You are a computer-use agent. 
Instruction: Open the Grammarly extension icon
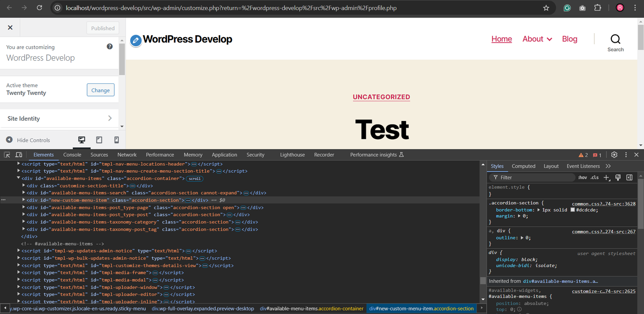pos(567,8)
